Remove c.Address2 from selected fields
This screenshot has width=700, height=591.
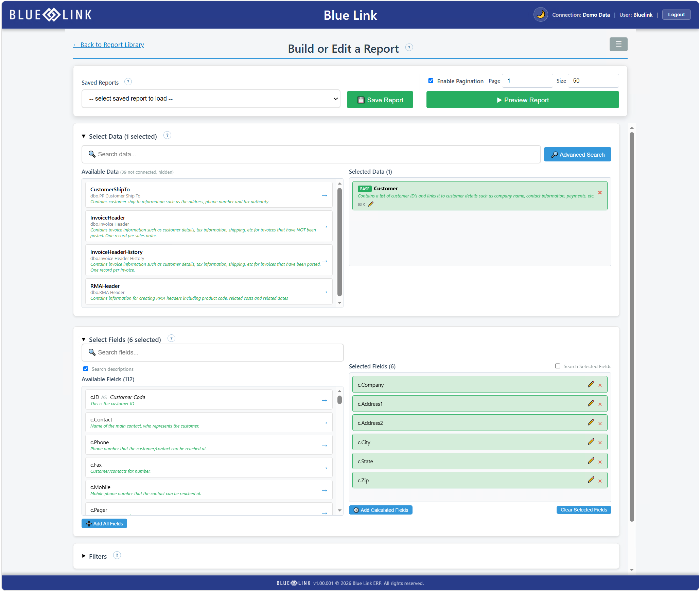600,424
